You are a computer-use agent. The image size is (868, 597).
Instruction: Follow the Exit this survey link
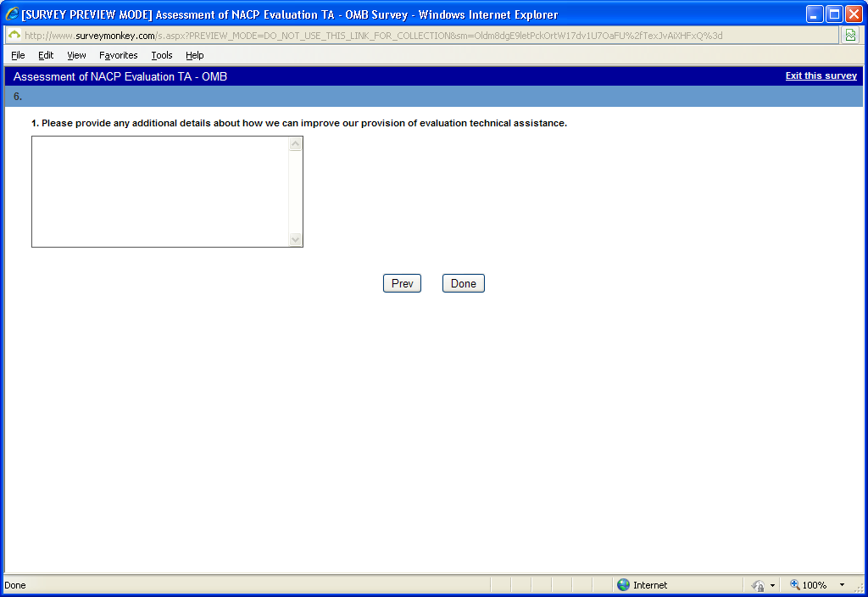821,75
